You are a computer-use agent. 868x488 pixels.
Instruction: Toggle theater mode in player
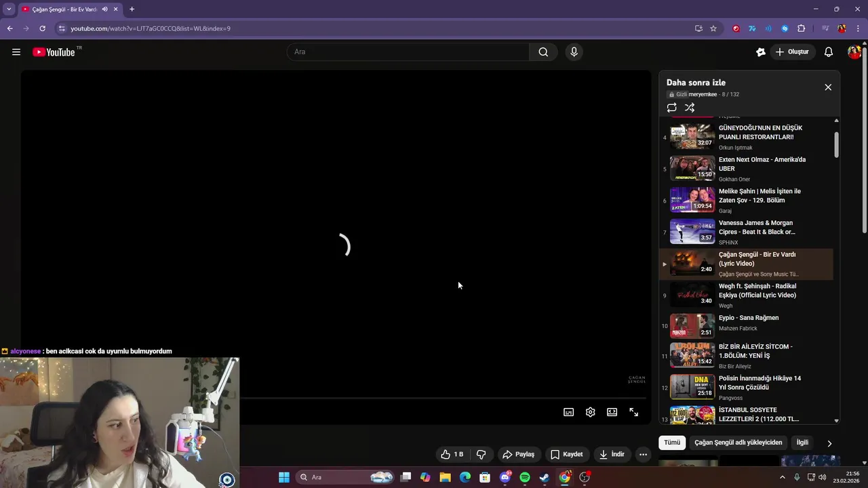pos(612,412)
